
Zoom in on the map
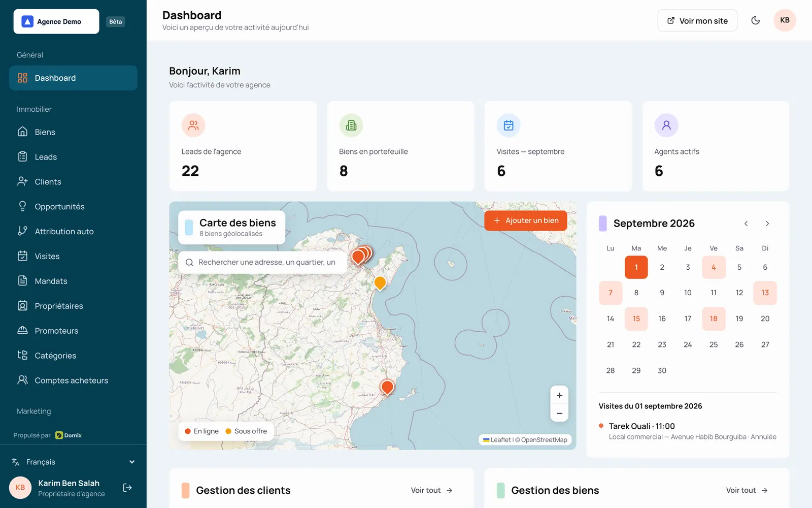coord(559,395)
